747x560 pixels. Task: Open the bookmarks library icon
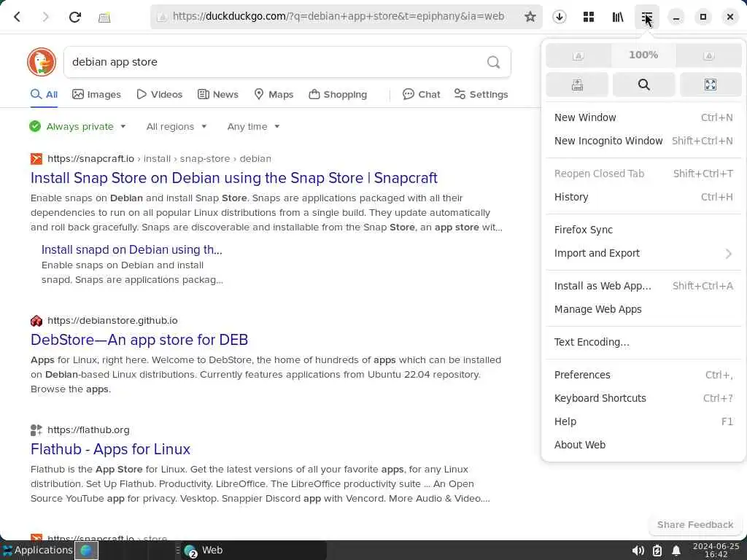(x=618, y=17)
